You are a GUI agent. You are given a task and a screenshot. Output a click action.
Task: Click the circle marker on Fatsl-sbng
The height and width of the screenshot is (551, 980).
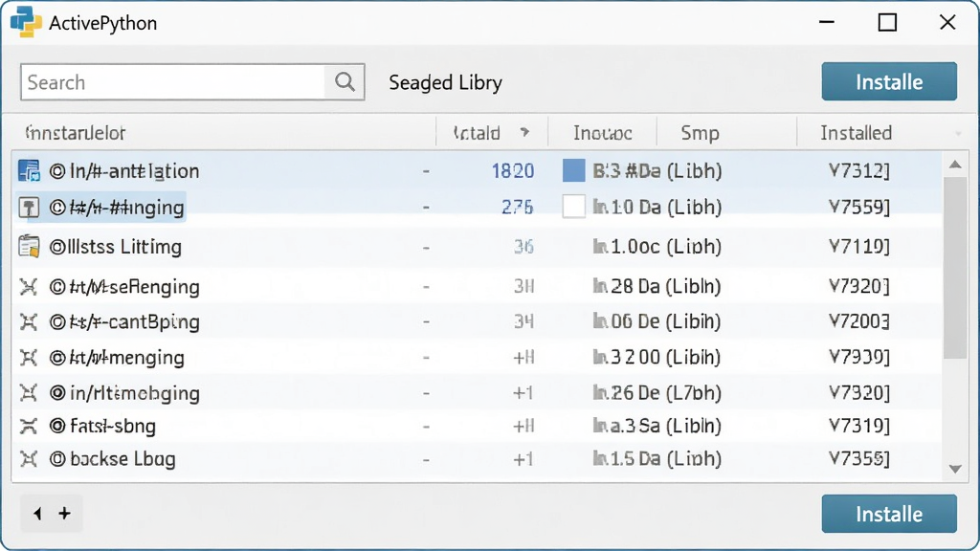coord(57,426)
